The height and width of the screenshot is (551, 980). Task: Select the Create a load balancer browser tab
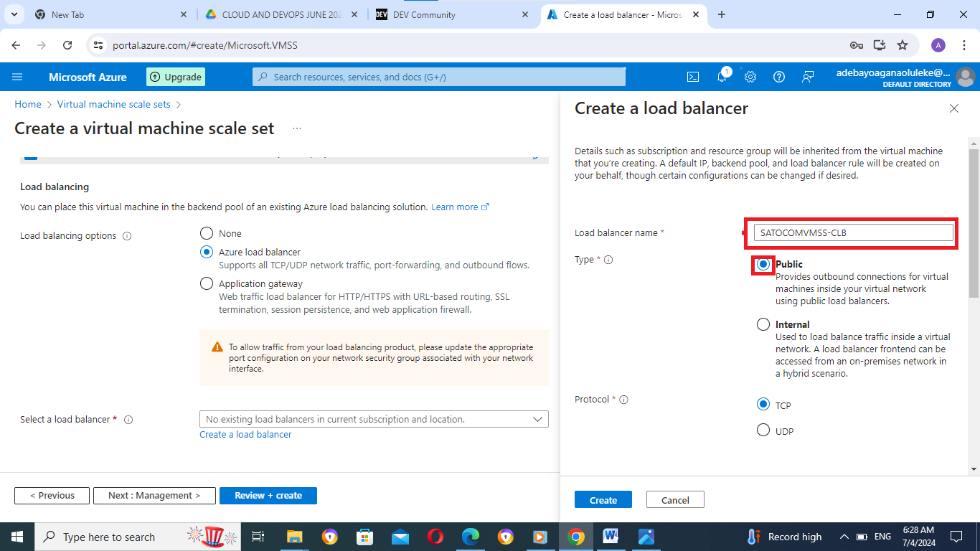coord(623,14)
